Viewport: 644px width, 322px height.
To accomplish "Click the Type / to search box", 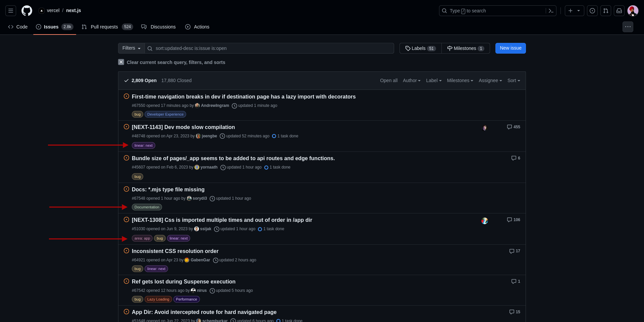I will pos(493,11).
